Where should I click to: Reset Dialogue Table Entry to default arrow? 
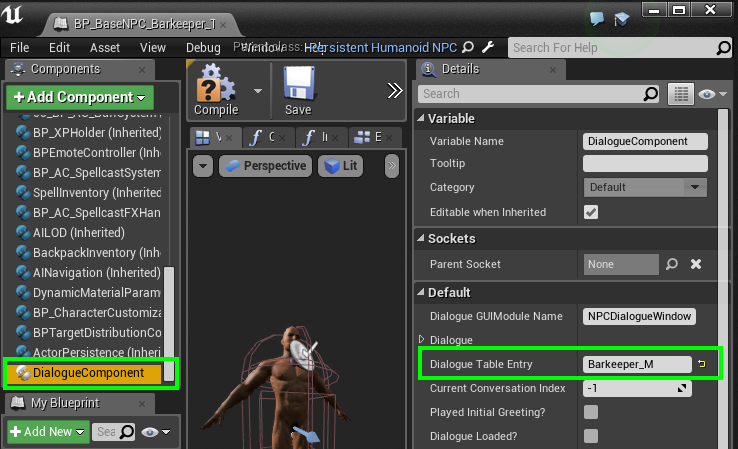click(702, 364)
